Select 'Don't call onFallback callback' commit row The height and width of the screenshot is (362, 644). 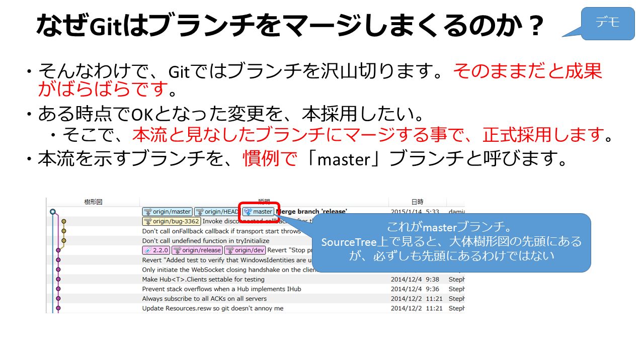pos(256,231)
